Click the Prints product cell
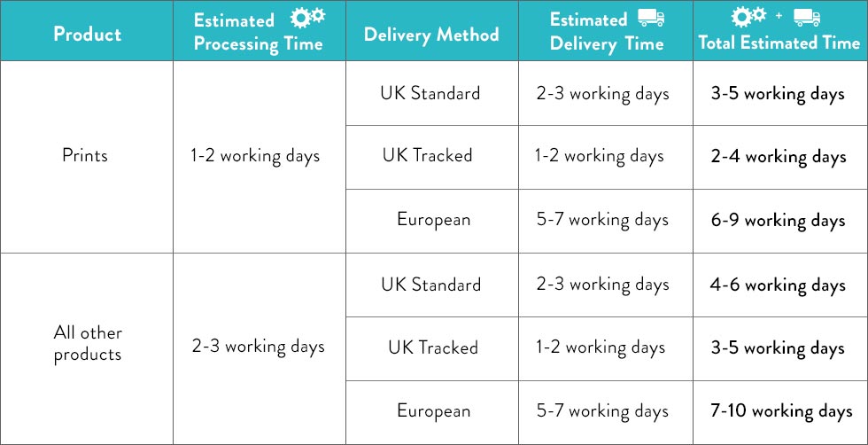 (85, 155)
